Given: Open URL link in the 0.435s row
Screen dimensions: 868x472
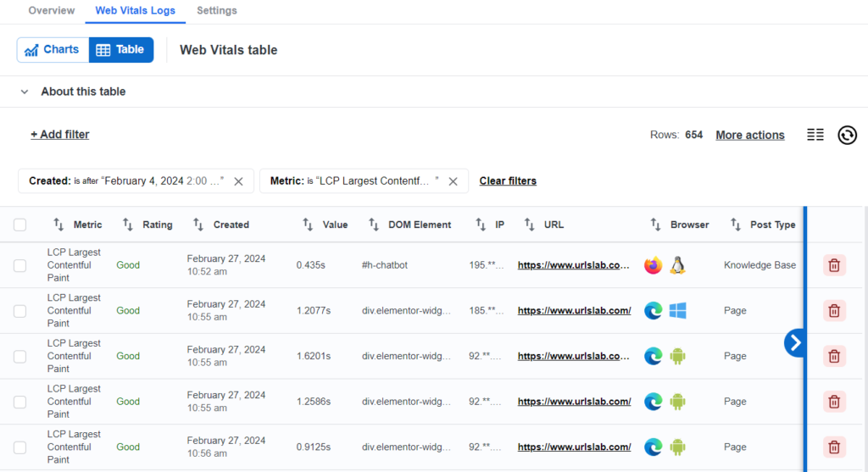Looking at the screenshot, I should tap(574, 265).
